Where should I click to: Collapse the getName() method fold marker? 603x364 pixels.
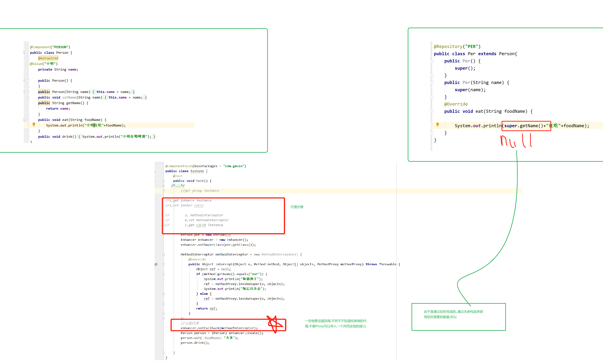click(28, 103)
